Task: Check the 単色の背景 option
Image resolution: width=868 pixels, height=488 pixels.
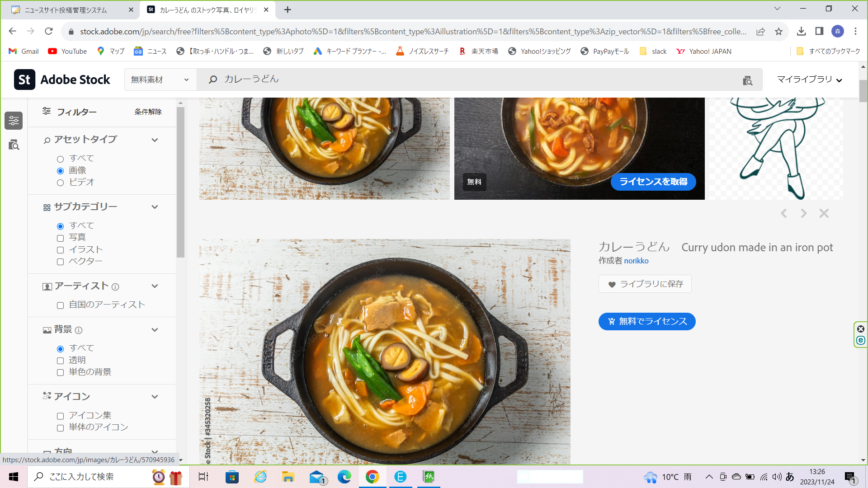Action: point(60,372)
